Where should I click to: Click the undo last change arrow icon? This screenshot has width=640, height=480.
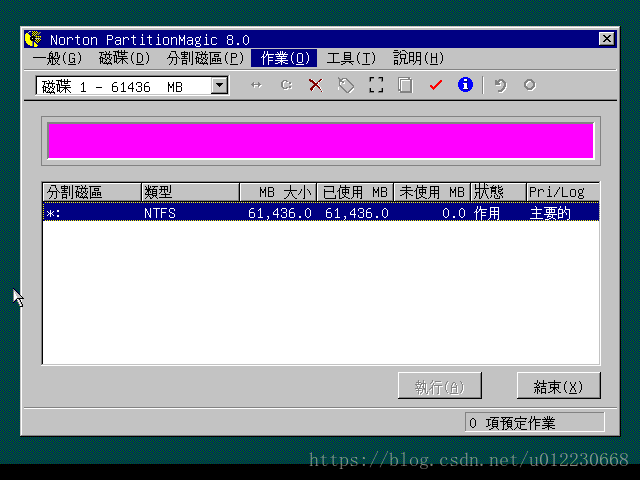tap(500, 85)
